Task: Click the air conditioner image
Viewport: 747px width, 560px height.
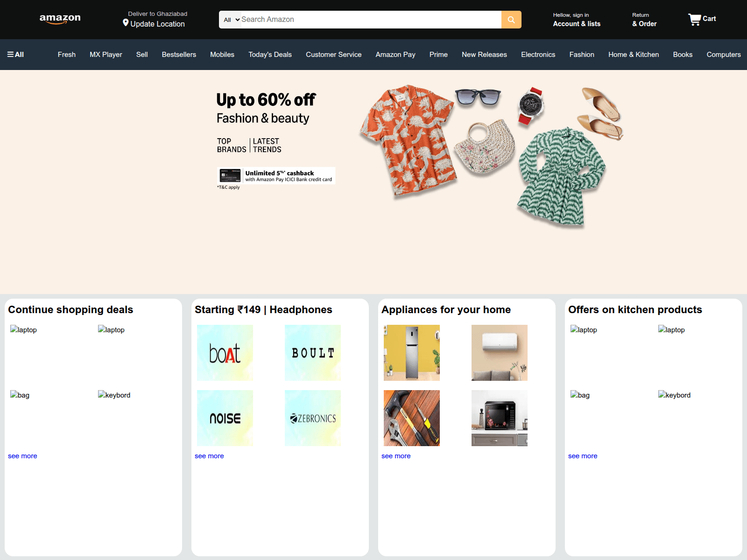Action: click(x=500, y=353)
